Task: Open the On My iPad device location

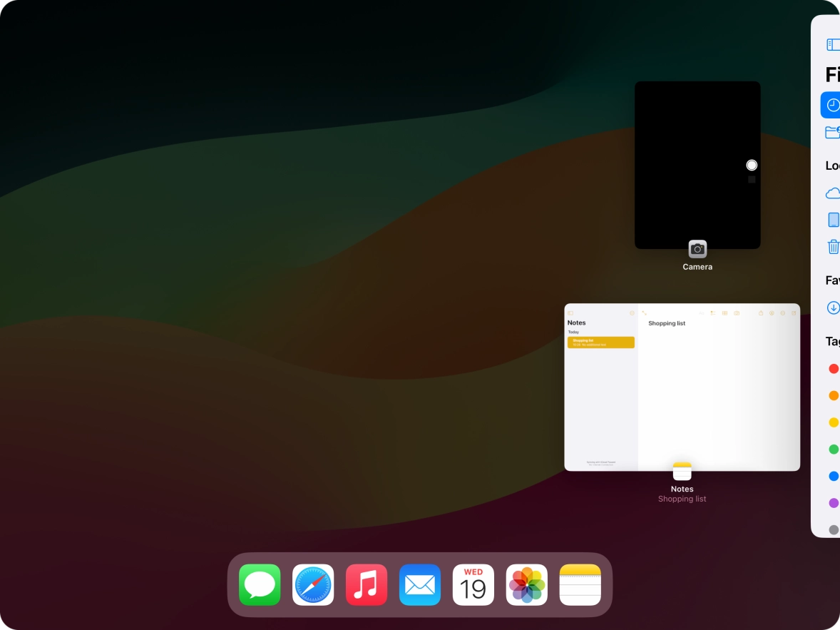Action: click(x=833, y=220)
